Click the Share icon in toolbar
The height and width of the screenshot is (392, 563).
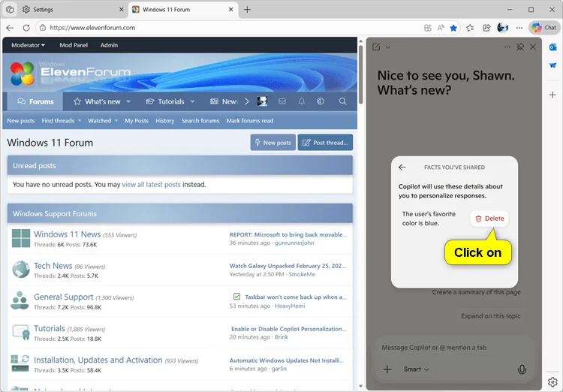(486, 28)
